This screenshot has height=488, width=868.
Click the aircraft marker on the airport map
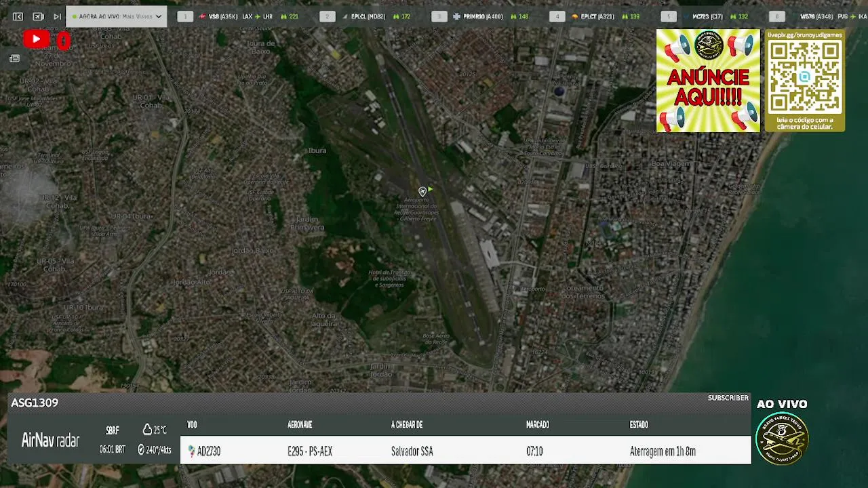coord(422,192)
